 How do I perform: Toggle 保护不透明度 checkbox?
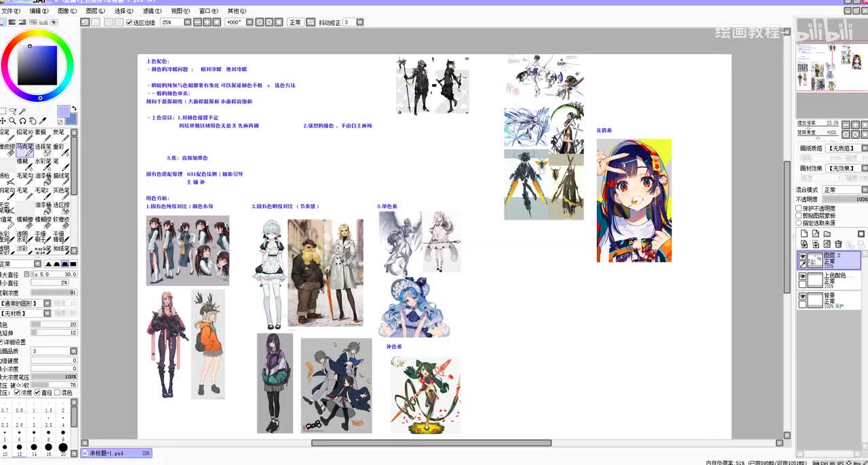pyautogui.click(x=799, y=209)
